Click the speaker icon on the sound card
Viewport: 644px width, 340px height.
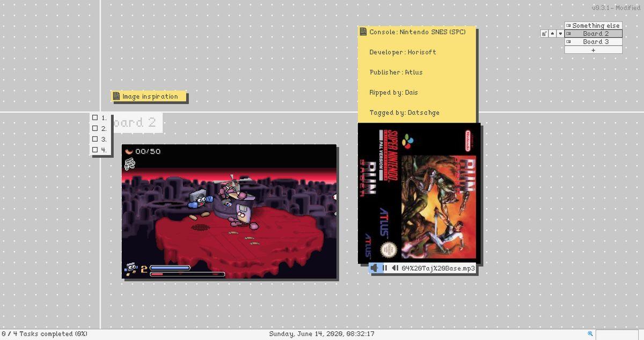[375, 268]
